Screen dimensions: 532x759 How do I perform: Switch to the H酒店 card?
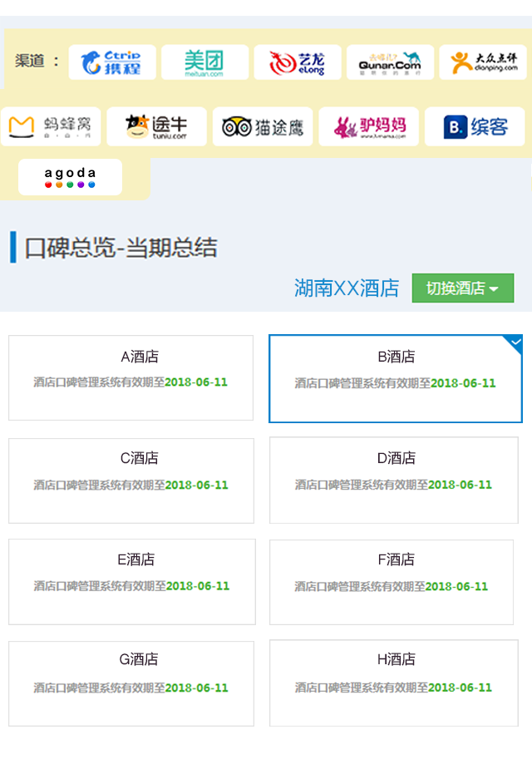pos(394,683)
